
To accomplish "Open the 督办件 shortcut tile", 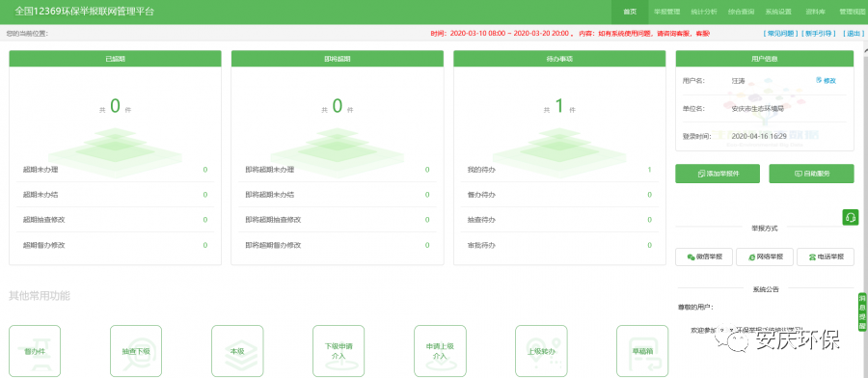I will tap(35, 351).
